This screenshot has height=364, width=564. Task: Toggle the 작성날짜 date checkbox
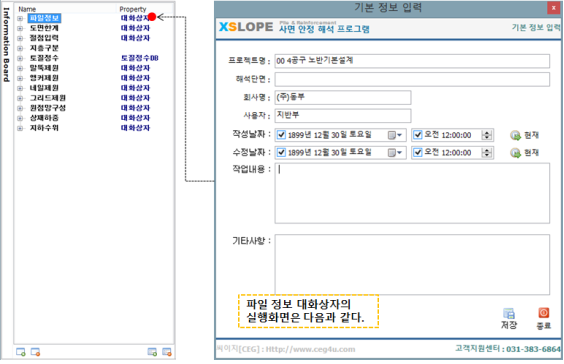[x=281, y=135]
